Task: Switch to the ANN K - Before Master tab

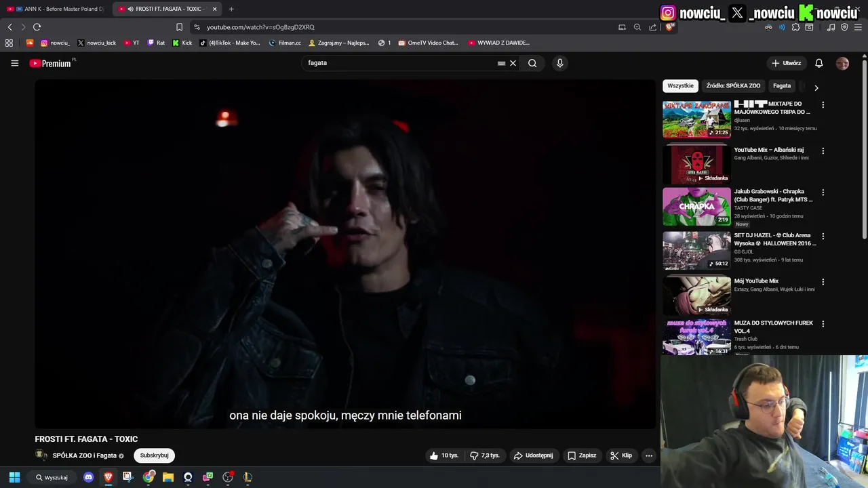Action: click(56, 9)
